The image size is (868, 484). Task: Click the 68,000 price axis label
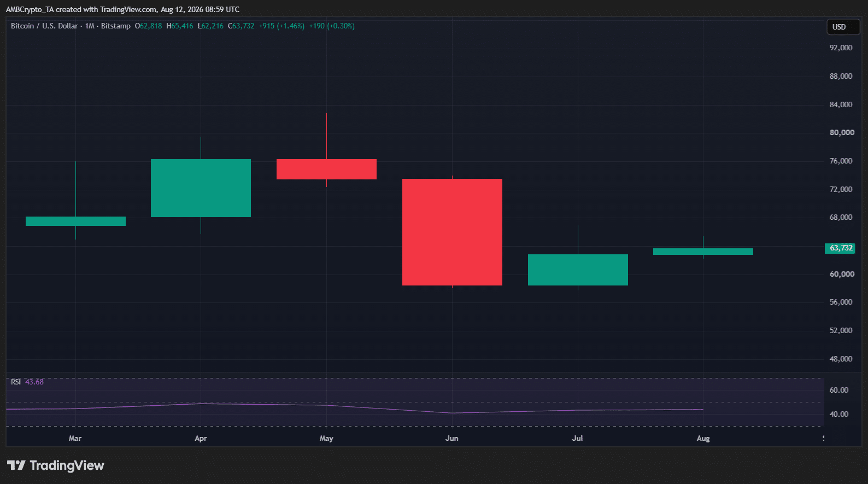tap(841, 217)
